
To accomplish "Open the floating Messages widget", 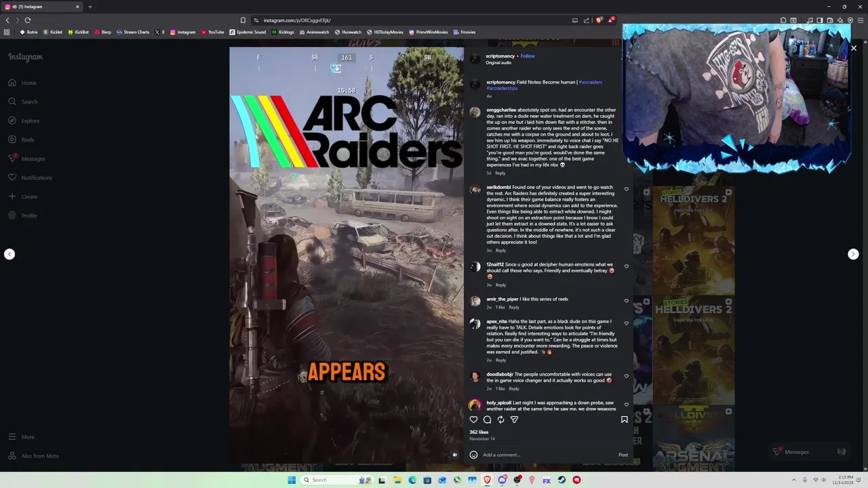I will coord(810,452).
